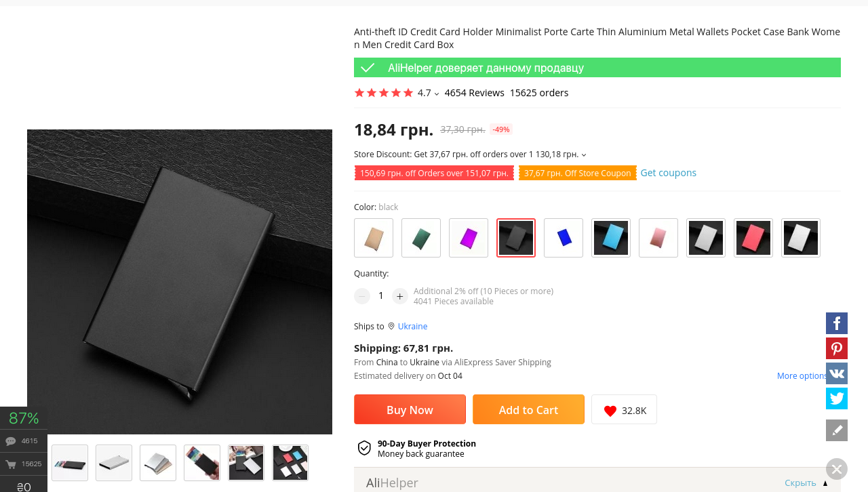Screen dimensions: 868x492
Task: View thumbnail of hand holding wallet
Action: coord(202,463)
